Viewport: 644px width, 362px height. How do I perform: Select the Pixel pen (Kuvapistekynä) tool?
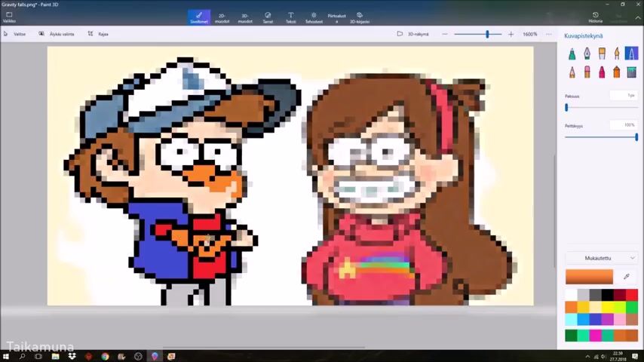(x=631, y=54)
